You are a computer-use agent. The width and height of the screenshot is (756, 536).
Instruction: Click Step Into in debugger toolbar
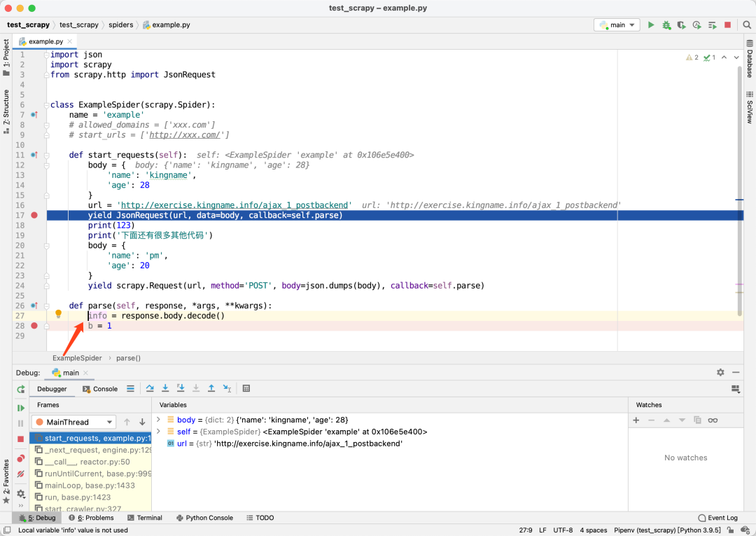click(165, 388)
